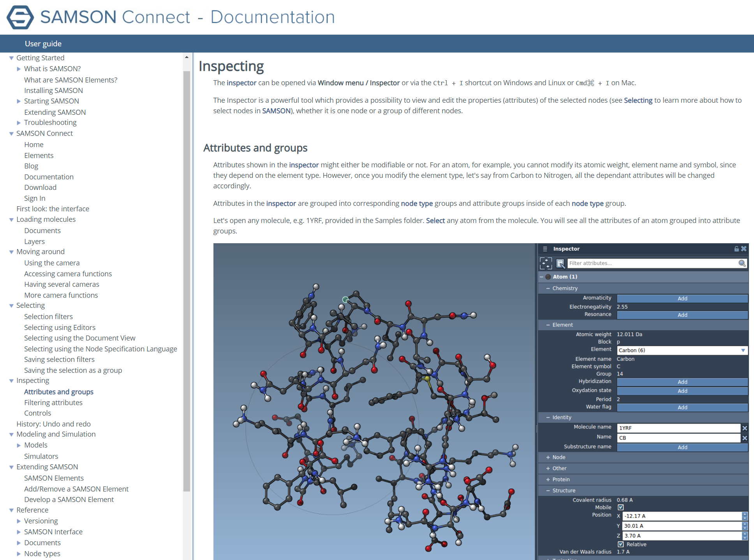
Task: Click the SAMSON link in intro paragraph
Action: click(276, 111)
